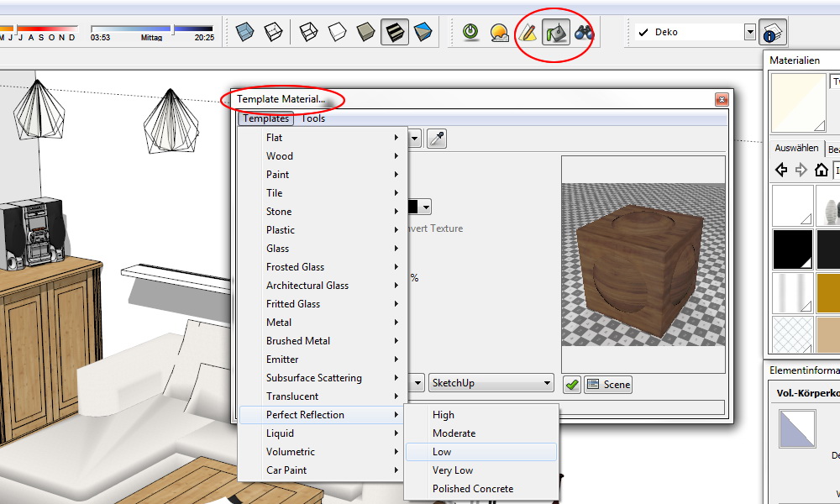Open the material editor paint bucket icon
840x504 pixels.
[555, 33]
